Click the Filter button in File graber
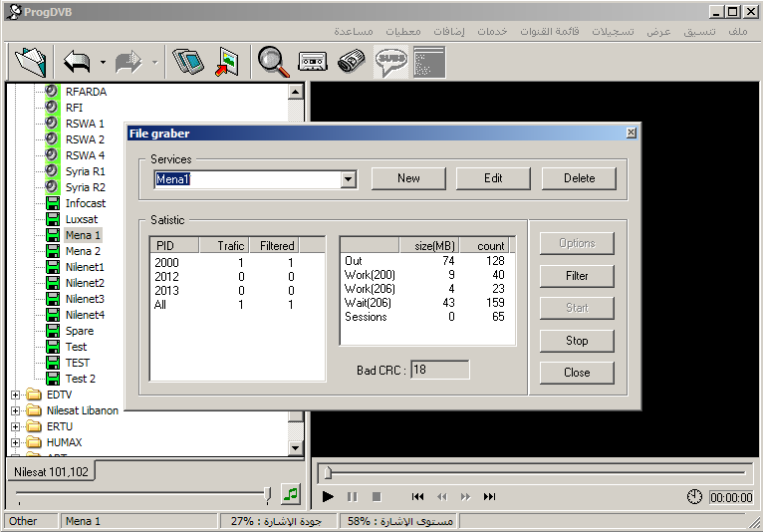 pyautogui.click(x=577, y=276)
